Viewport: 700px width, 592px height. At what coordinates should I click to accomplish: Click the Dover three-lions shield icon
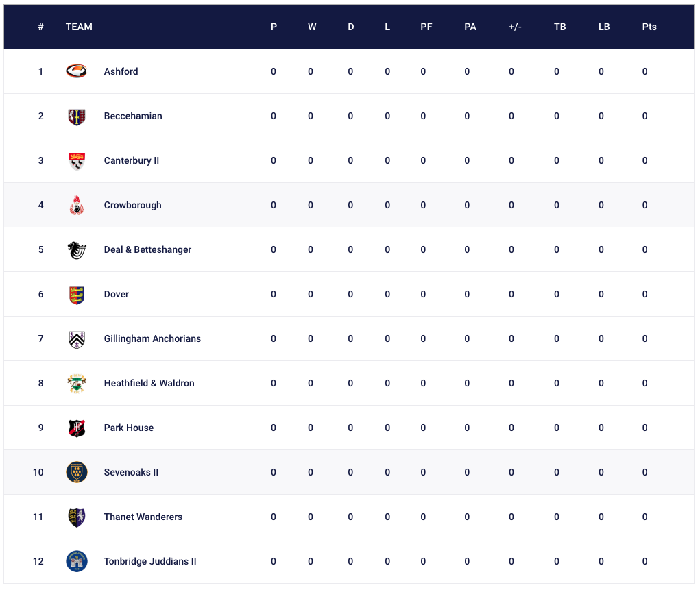pos(76,295)
